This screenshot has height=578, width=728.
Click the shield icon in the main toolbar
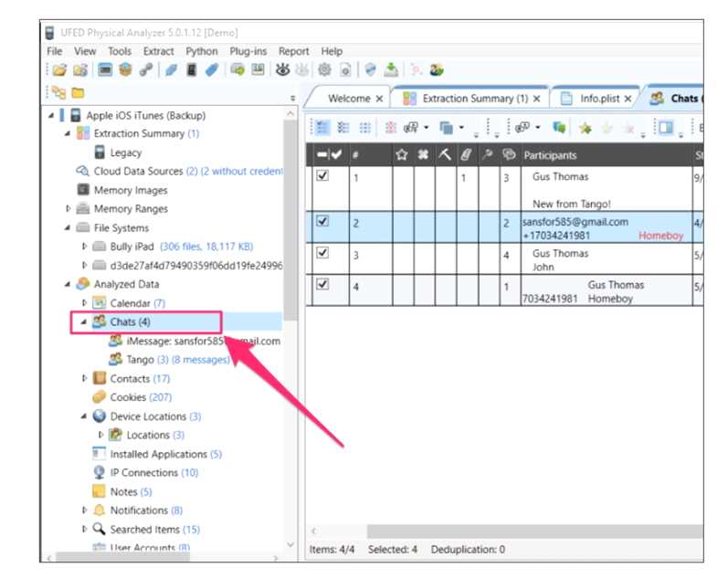[369, 69]
